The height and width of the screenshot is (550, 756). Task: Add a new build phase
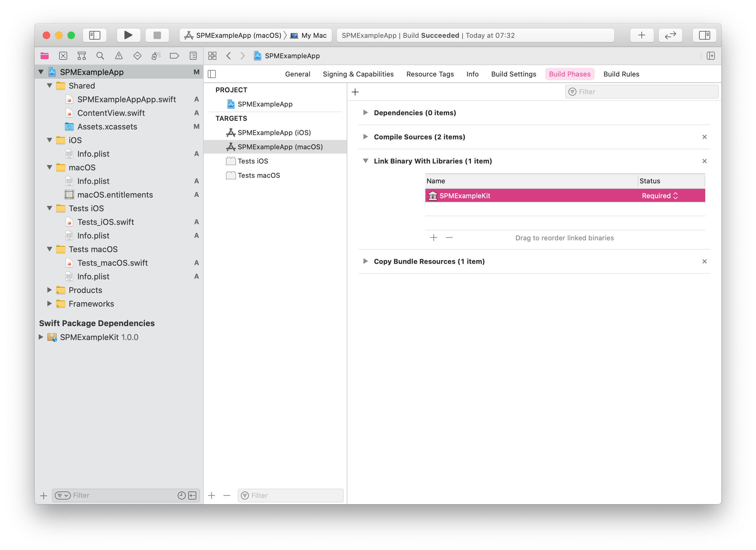[355, 92]
